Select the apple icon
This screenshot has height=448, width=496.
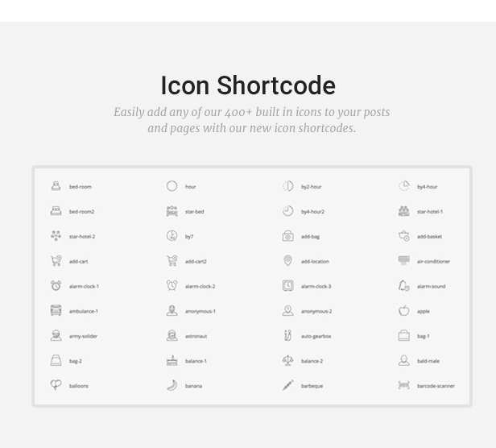(x=403, y=310)
